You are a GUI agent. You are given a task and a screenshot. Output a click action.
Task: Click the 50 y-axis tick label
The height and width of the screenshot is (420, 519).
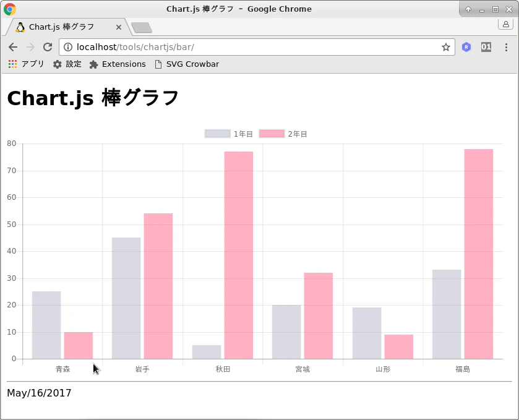point(12,225)
